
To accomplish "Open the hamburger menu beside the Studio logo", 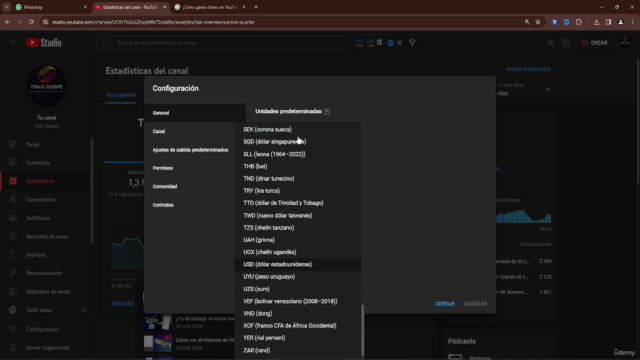I will click(13, 42).
